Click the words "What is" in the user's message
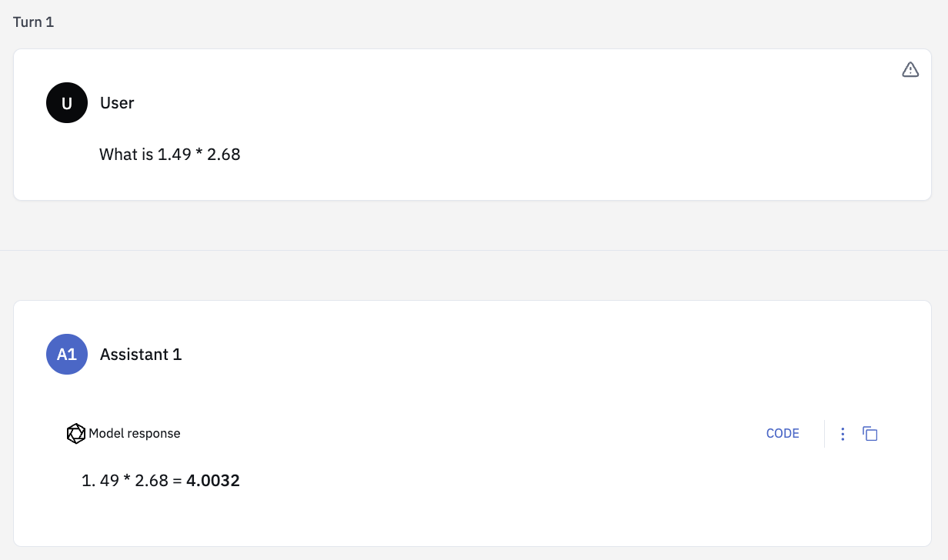Screen dimensions: 948x560 tap(126, 155)
